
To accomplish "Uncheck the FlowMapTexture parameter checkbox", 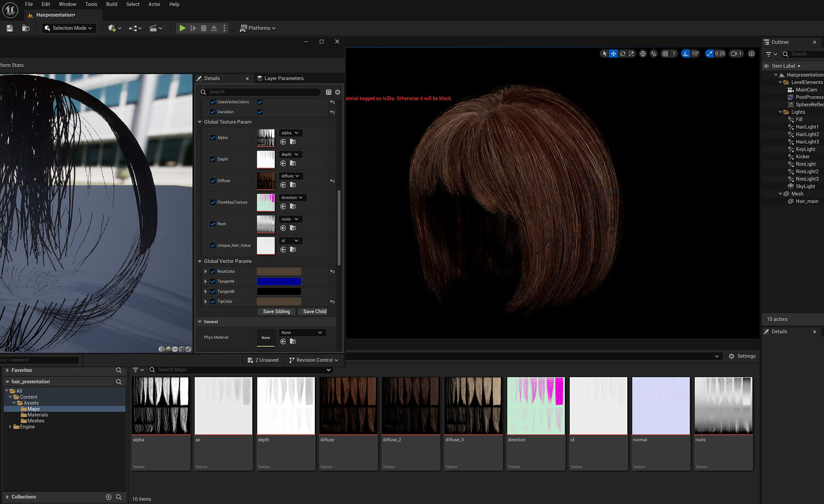I will click(213, 202).
